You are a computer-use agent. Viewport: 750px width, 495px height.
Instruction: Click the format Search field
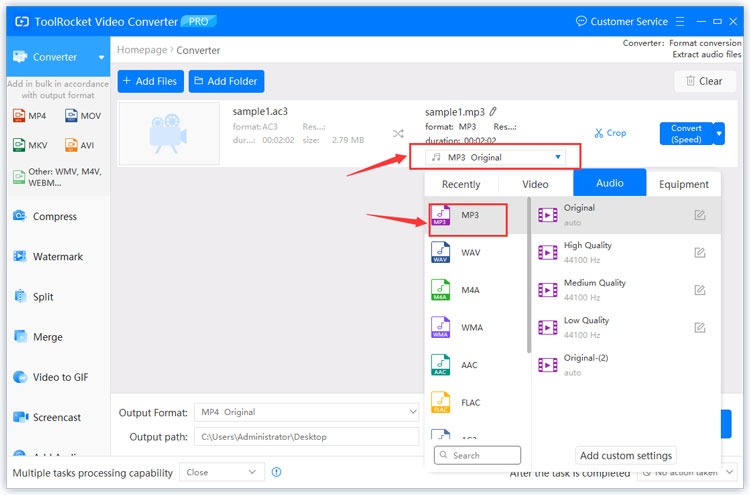click(x=477, y=455)
